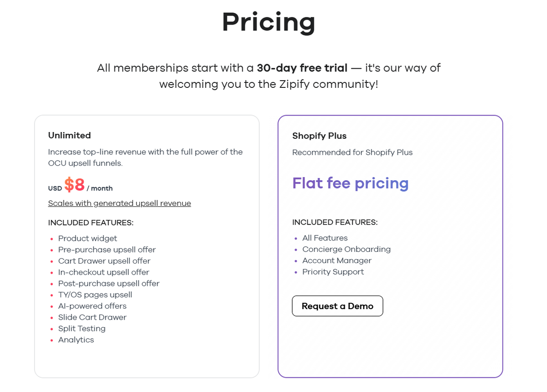Click the Slide Cart Drawer item
This screenshot has width=547, height=392.
tap(93, 317)
